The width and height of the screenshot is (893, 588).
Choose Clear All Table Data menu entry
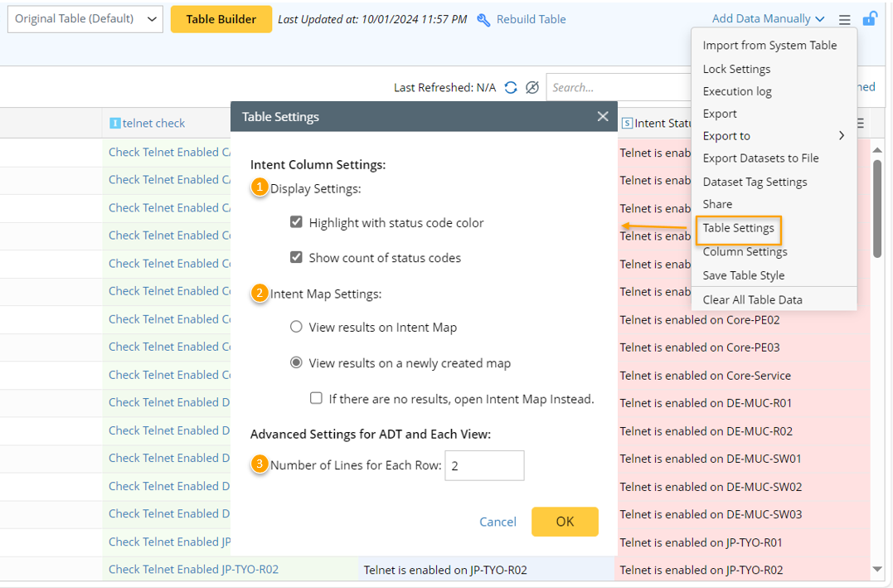tap(752, 299)
